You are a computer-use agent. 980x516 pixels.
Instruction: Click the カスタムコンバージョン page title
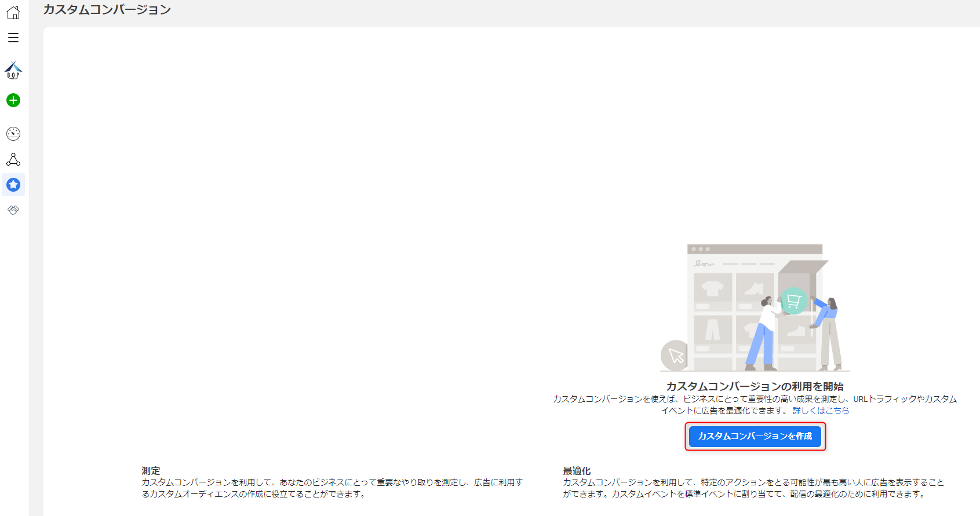point(107,10)
